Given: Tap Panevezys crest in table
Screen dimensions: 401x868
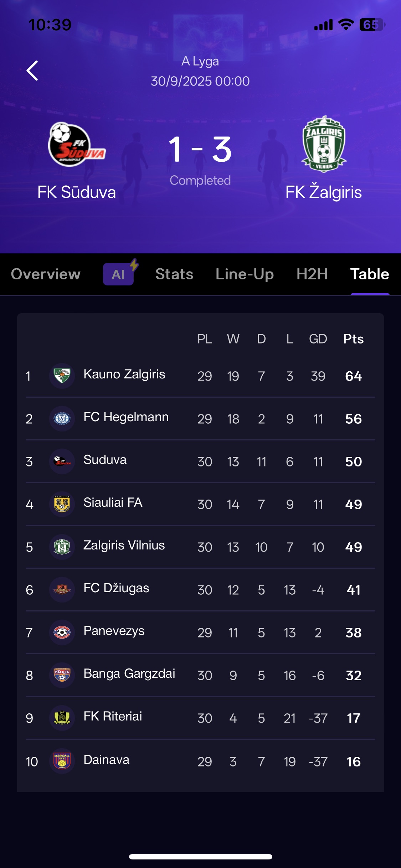Looking at the screenshot, I should 62,632.
